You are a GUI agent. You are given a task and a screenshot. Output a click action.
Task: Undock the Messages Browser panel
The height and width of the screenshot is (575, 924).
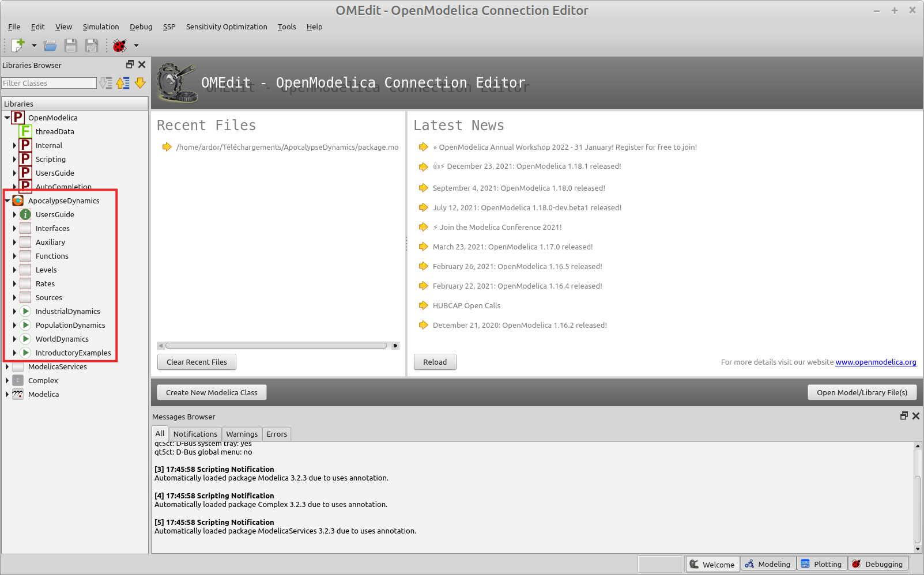pos(904,416)
